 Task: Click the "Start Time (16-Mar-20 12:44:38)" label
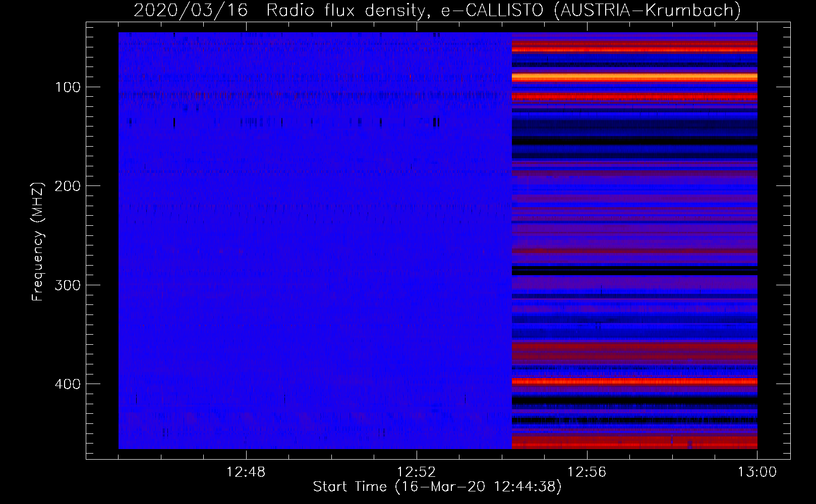pyautogui.click(x=437, y=487)
